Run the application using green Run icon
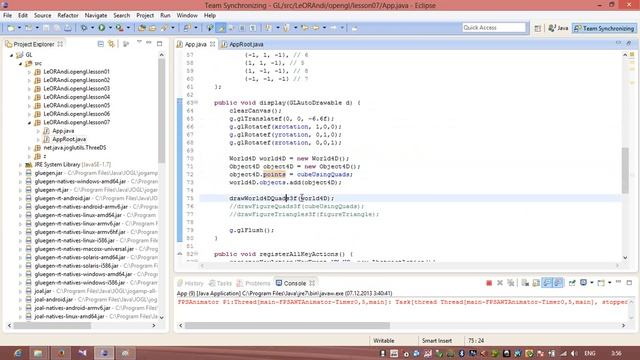 (x=102, y=28)
